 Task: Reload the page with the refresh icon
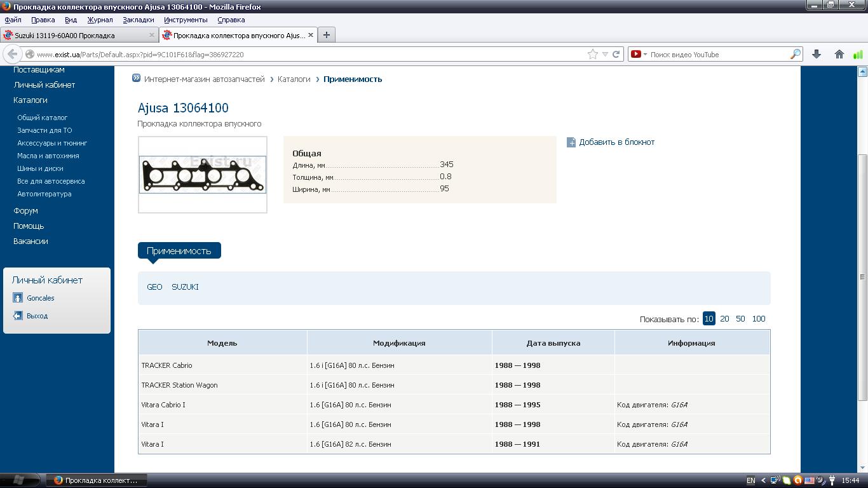click(x=616, y=54)
